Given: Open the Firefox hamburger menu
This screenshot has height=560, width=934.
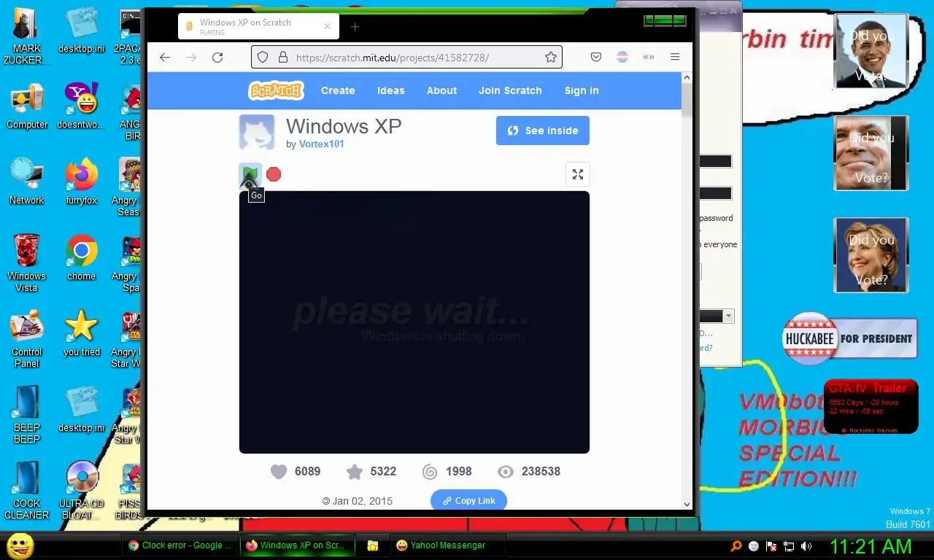Looking at the screenshot, I should [x=675, y=57].
